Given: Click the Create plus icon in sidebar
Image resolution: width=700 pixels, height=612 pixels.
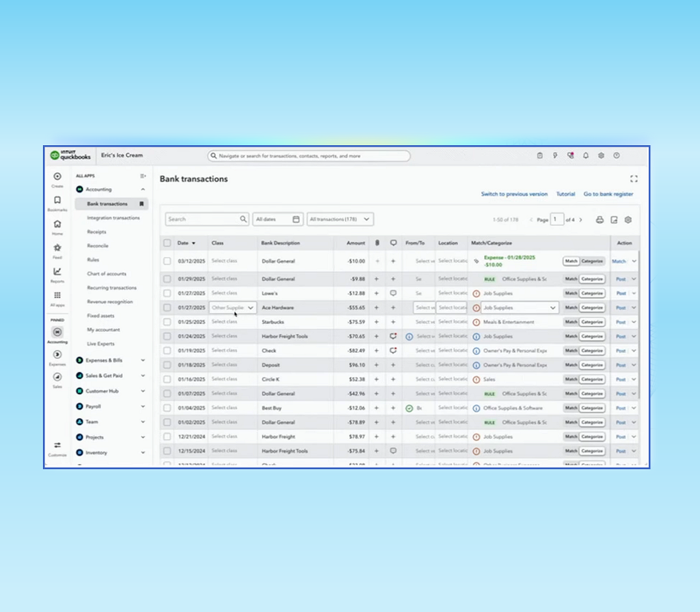Looking at the screenshot, I should (57, 177).
